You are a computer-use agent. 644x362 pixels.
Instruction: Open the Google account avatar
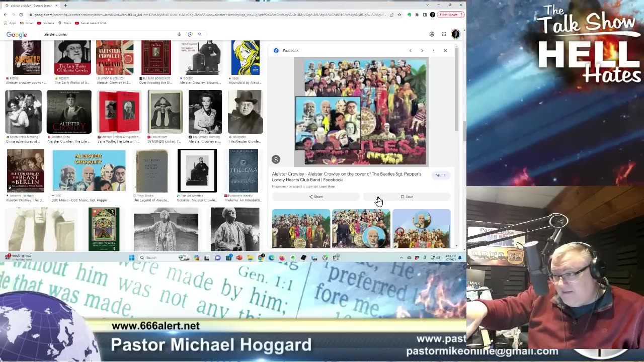pos(455,34)
